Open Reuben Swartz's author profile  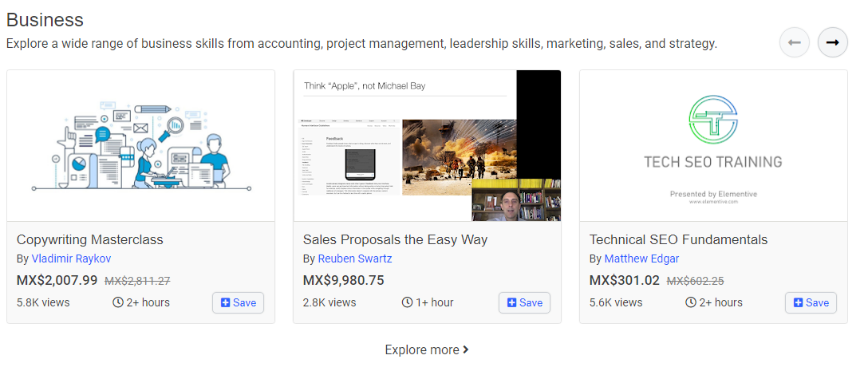click(355, 259)
